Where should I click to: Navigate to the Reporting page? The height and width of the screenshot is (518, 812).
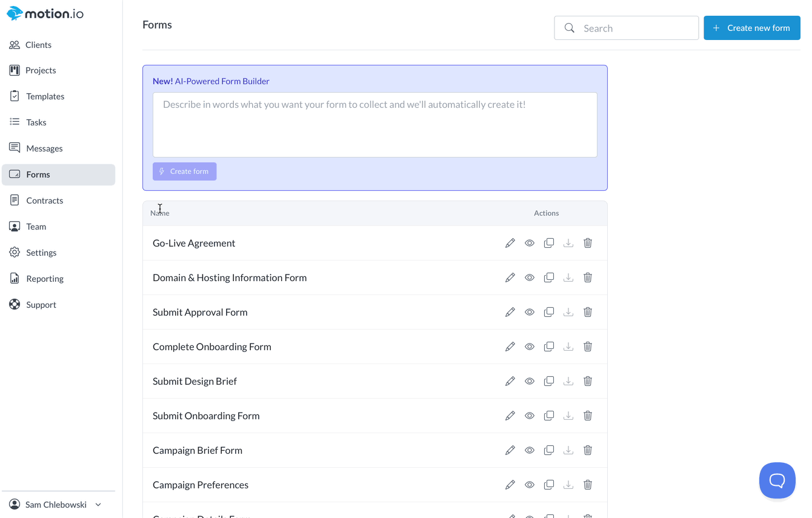pyautogui.click(x=45, y=279)
